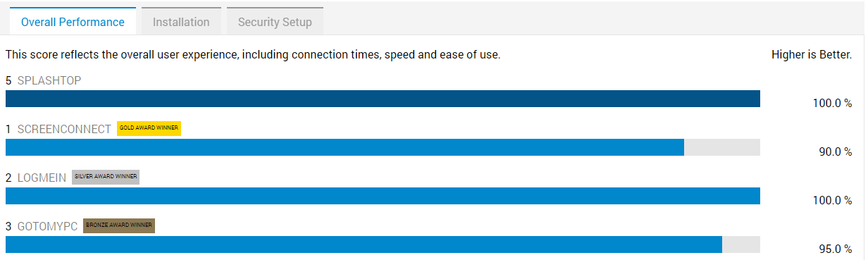The image size is (868, 260).
Task: Click the Silver Award Winner badge
Action: [106, 177]
